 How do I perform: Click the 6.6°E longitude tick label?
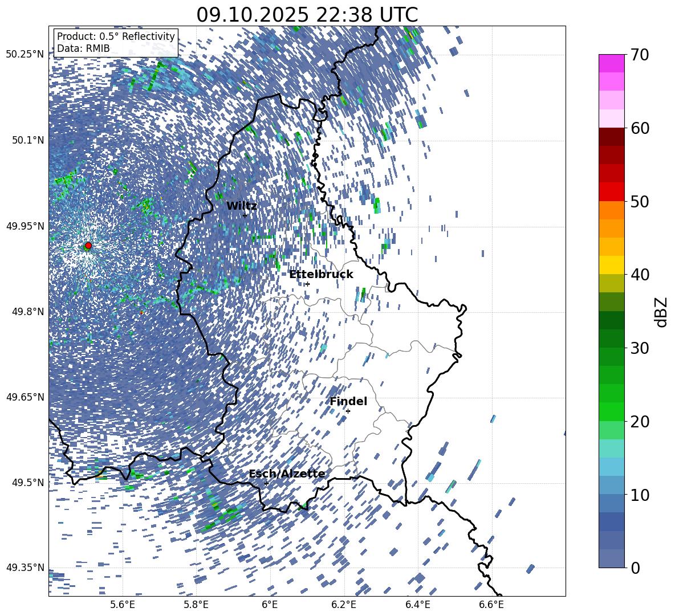pos(491,605)
